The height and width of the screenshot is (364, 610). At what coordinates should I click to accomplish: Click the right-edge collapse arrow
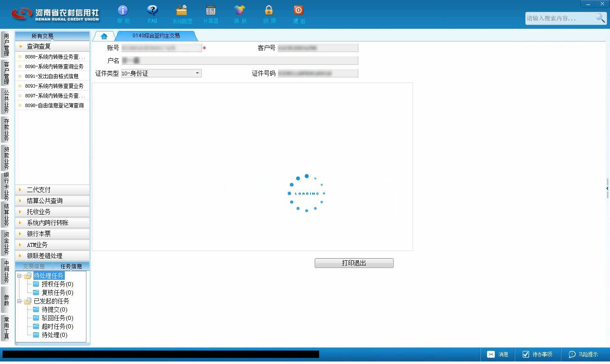(x=607, y=188)
